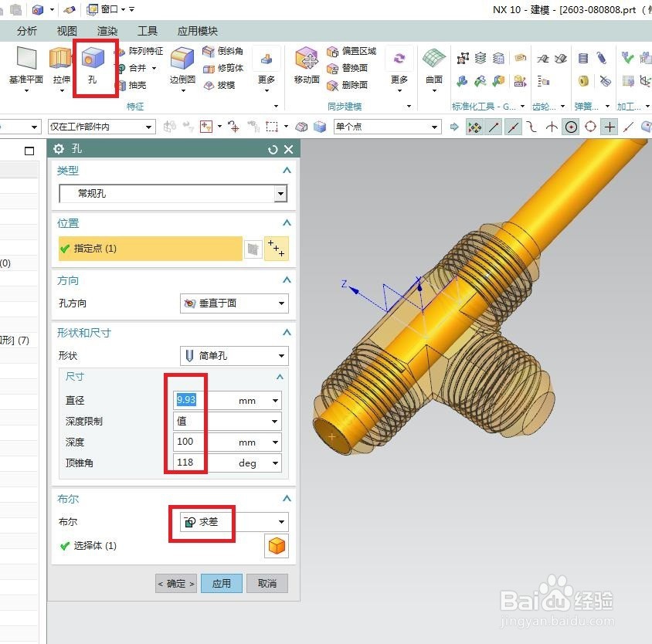652x644 pixels.
Task: Toggle the quadrant point snap
Action: point(590,127)
